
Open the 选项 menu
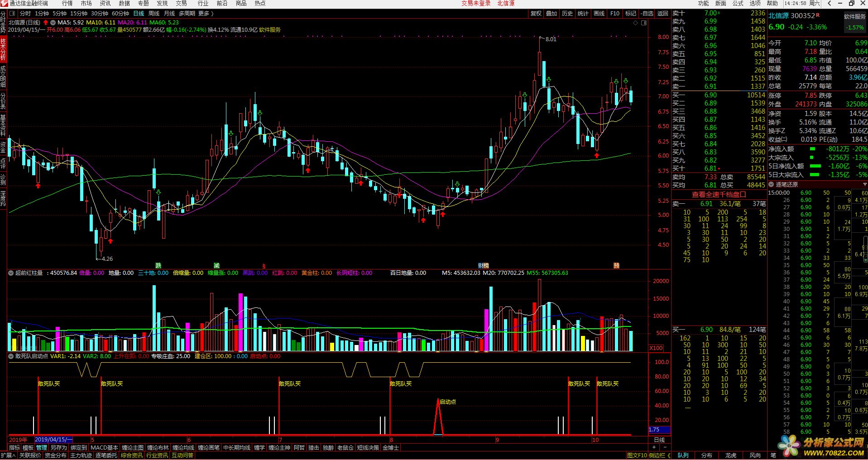click(x=755, y=3)
